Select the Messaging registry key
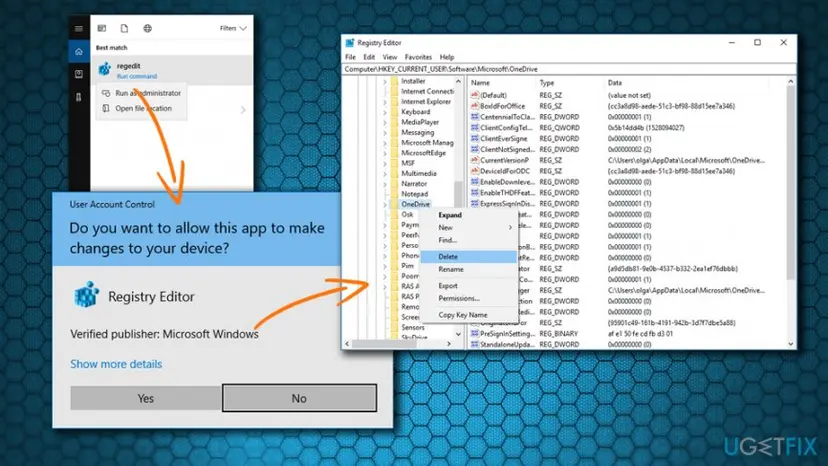 417,133
